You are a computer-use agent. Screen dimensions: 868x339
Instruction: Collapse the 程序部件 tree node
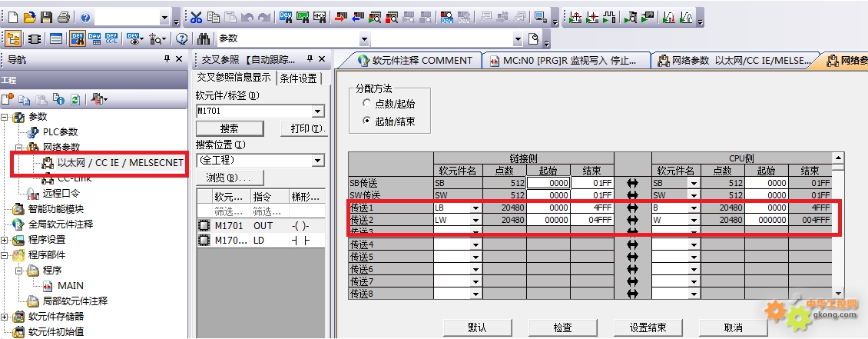point(5,255)
